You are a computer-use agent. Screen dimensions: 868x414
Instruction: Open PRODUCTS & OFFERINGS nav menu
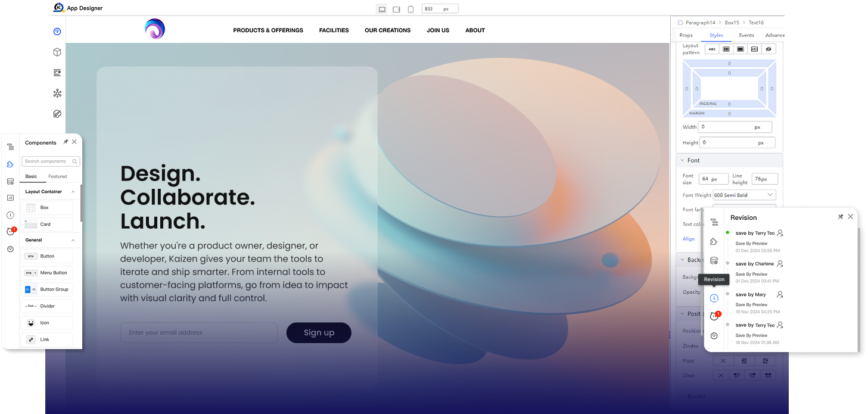(268, 30)
